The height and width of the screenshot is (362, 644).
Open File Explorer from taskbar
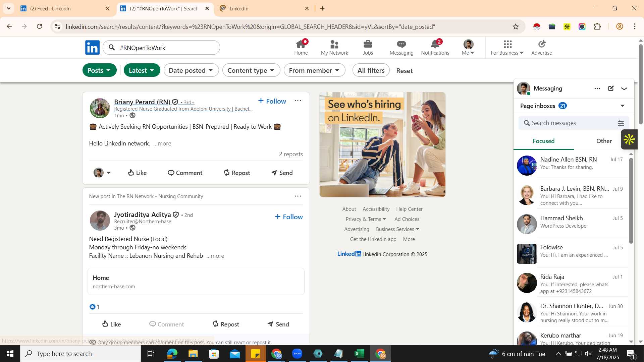(x=193, y=354)
